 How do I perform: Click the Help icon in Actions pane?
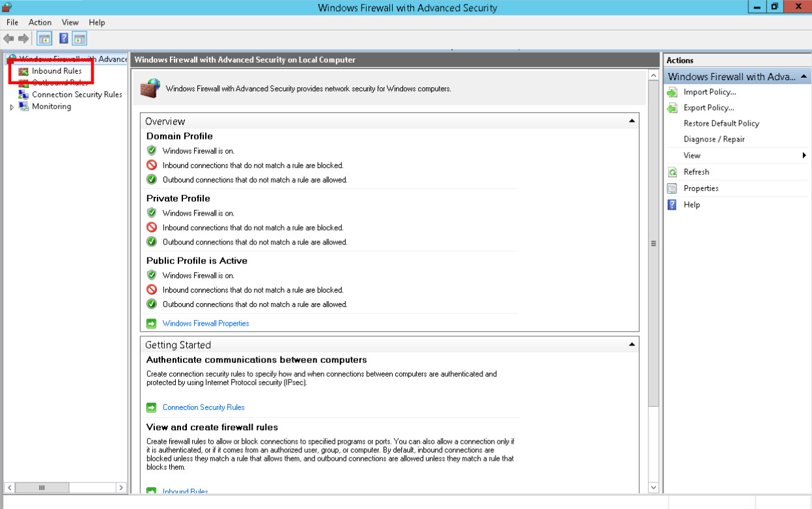[x=673, y=205]
